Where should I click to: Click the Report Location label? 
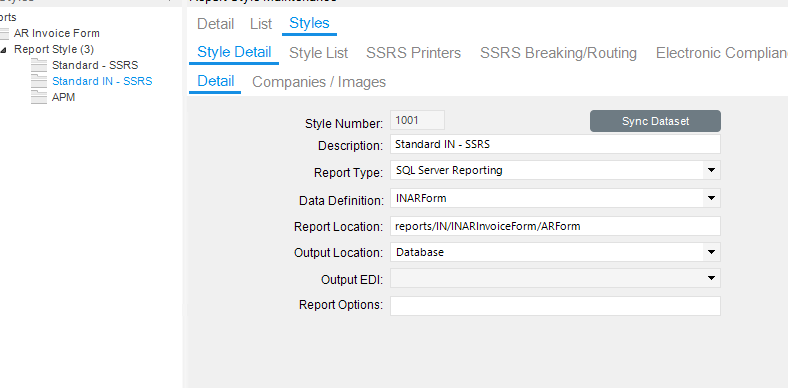338,227
